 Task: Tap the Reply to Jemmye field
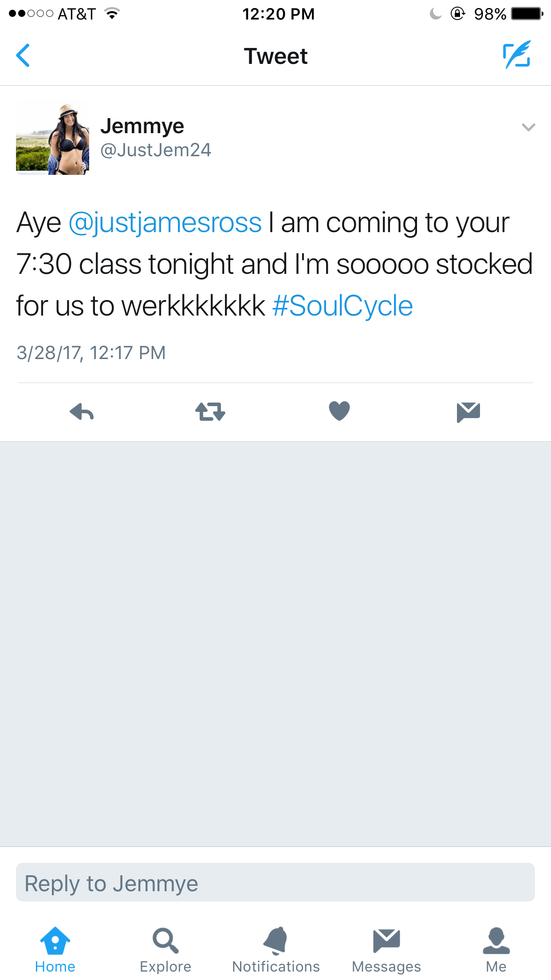(x=275, y=882)
